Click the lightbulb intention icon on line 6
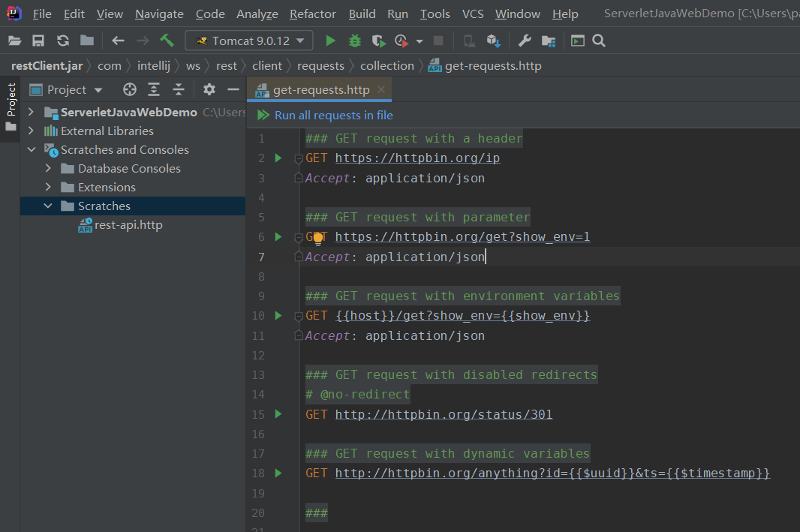Screen dimensions: 800x532 317,238
